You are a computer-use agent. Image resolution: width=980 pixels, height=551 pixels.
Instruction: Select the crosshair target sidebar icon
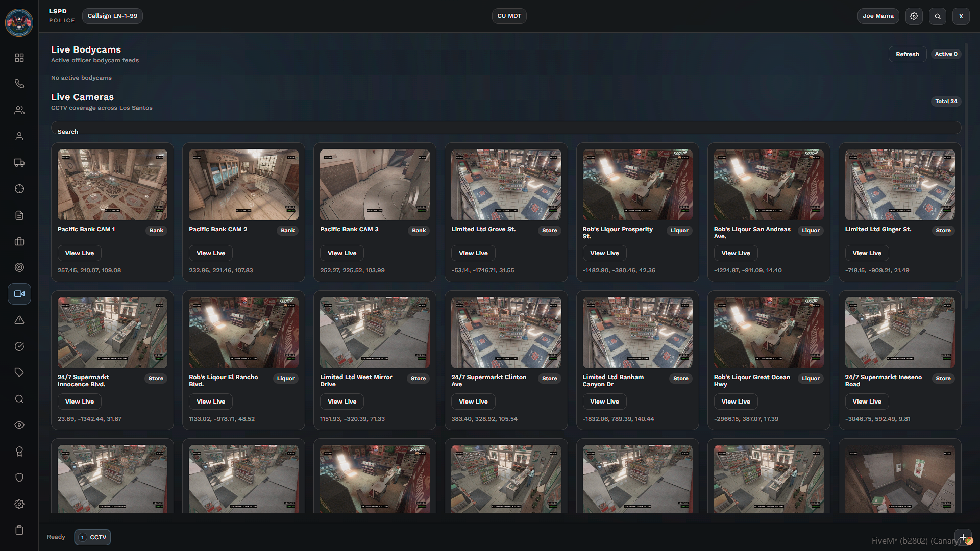[x=19, y=189]
